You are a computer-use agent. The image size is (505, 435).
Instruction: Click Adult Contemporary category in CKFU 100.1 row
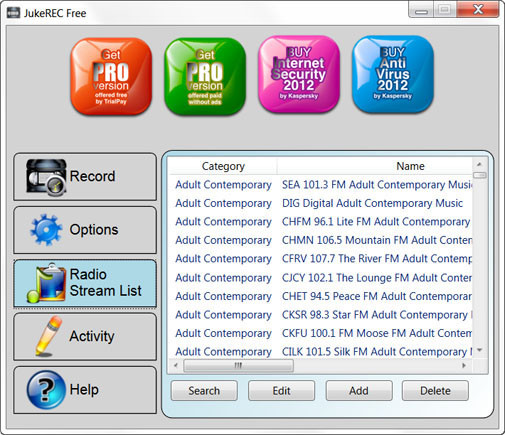[x=223, y=333]
